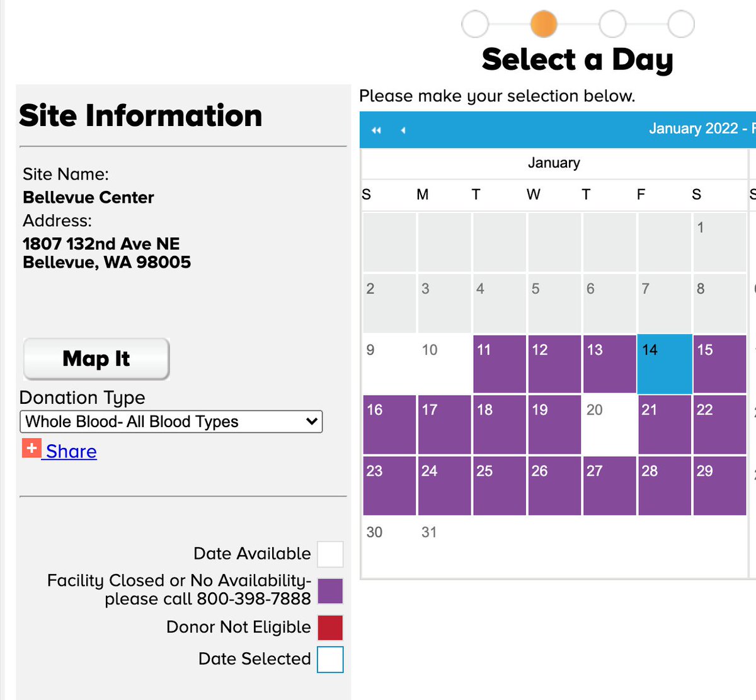Click the orange plus Share icon
756x700 pixels.
(x=31, y=449)
